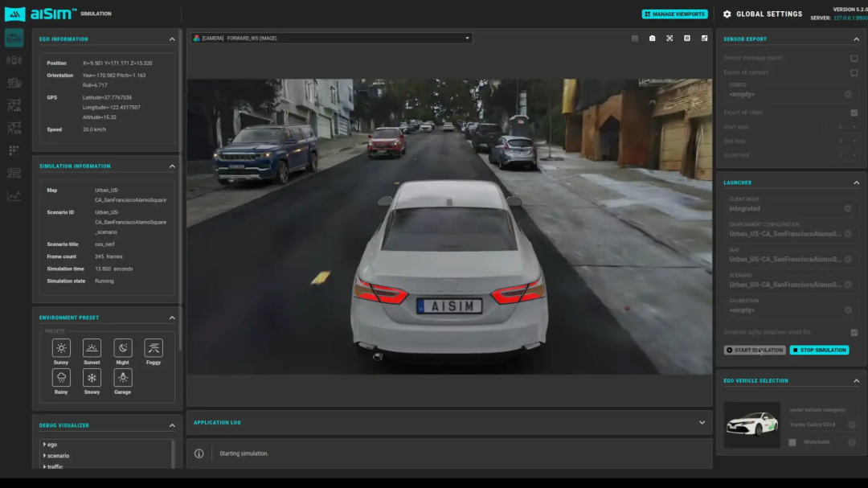Click the viewport pause icon
This screenshot has height=488, width=868.
(x=687, y=39)
